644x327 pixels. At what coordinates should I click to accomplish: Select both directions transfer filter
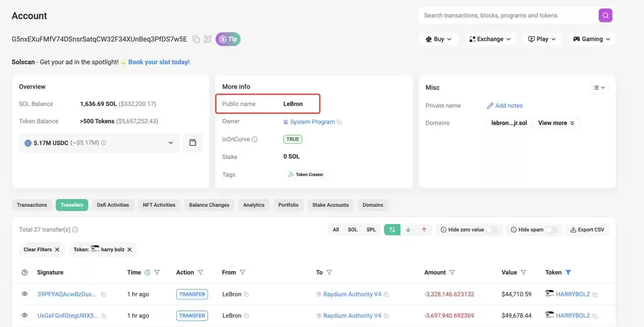[x=392, y=230]
